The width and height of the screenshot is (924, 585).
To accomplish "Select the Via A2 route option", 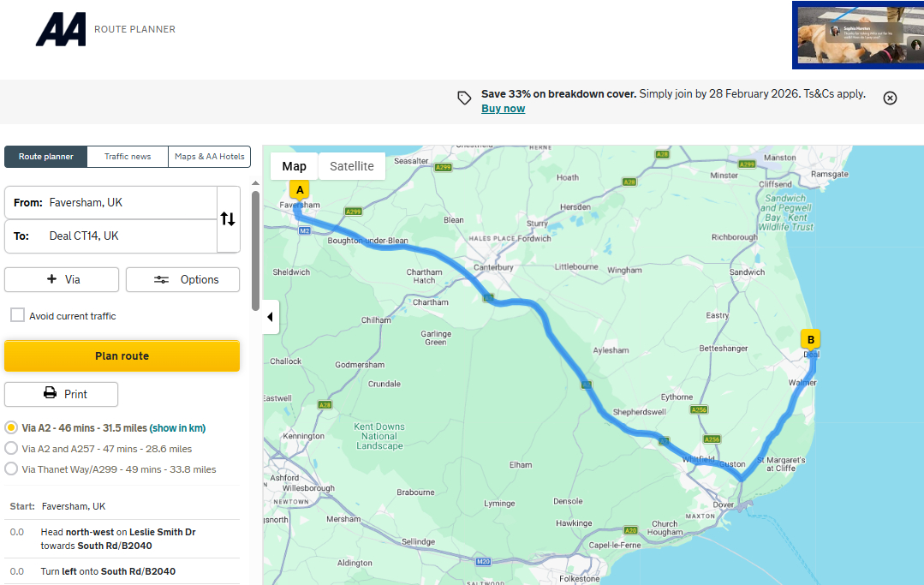I will [12, 427].
